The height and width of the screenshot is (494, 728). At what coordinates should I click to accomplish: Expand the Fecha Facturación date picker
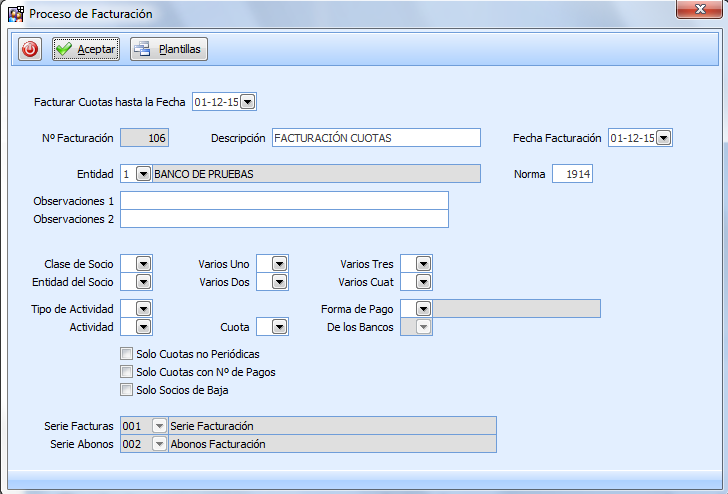click(663, 138)
